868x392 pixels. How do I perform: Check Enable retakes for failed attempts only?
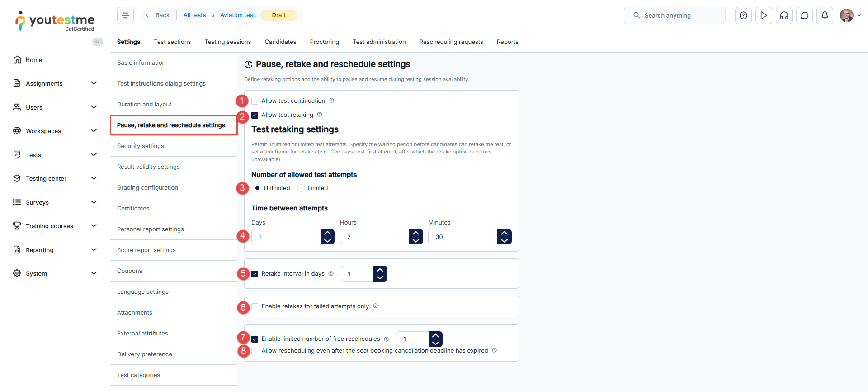(255, 306)
